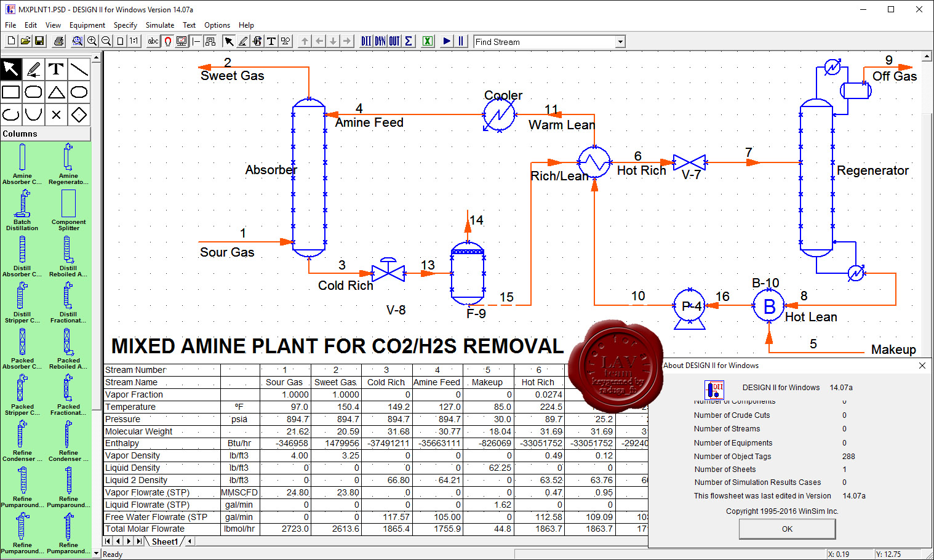Pick the Packed Absorber column

(22, 349)
